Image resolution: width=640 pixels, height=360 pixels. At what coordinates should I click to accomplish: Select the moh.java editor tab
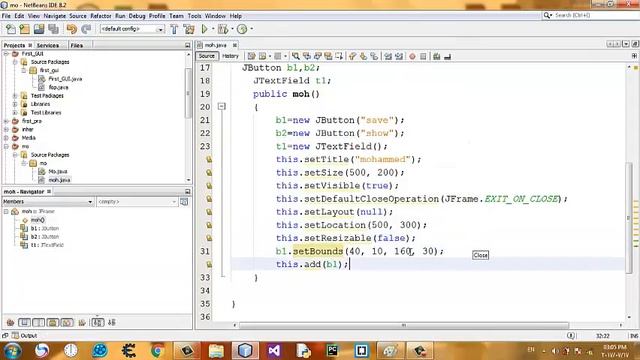point(216,45)
